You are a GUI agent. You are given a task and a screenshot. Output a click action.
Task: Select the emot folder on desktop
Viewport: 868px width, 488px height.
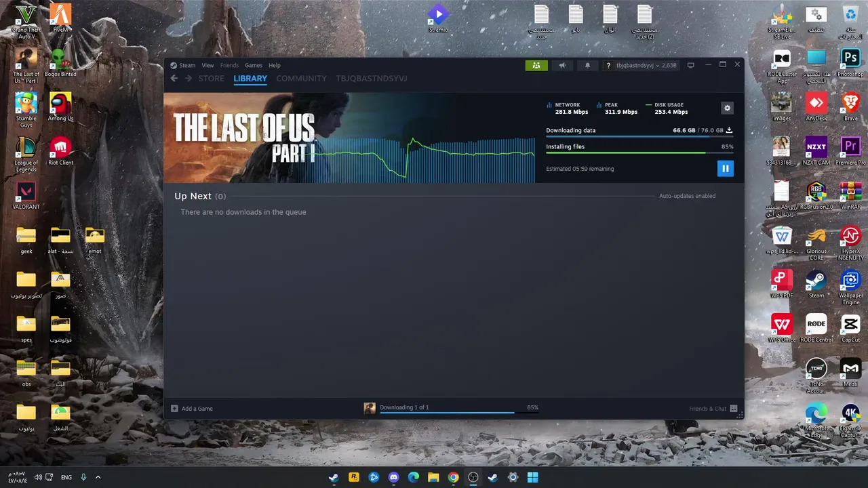coord(95,240)
